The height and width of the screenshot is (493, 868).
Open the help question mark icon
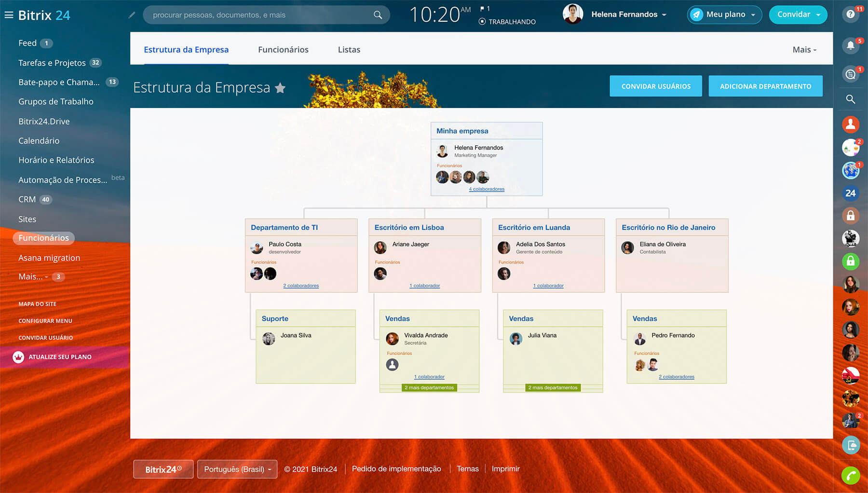[x=850, y=14]
